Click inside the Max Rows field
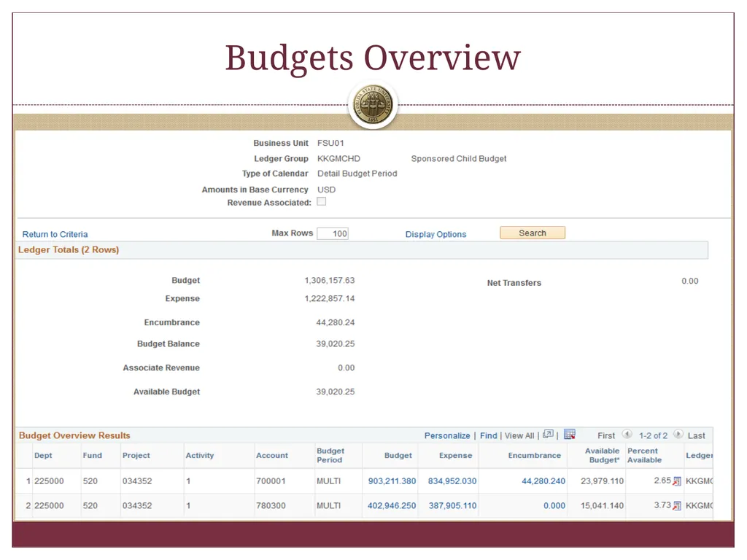747x560 pixels. tap(333, 233)
